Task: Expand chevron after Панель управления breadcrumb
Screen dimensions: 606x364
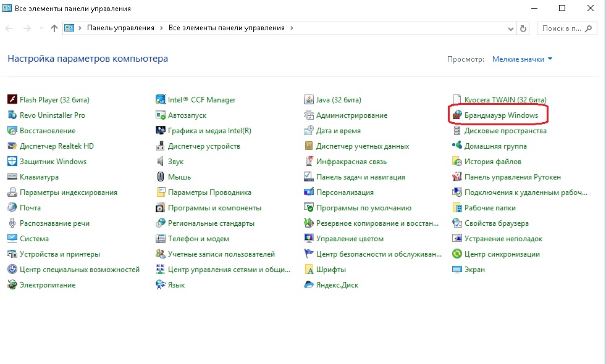Action: tap(161, 28)
